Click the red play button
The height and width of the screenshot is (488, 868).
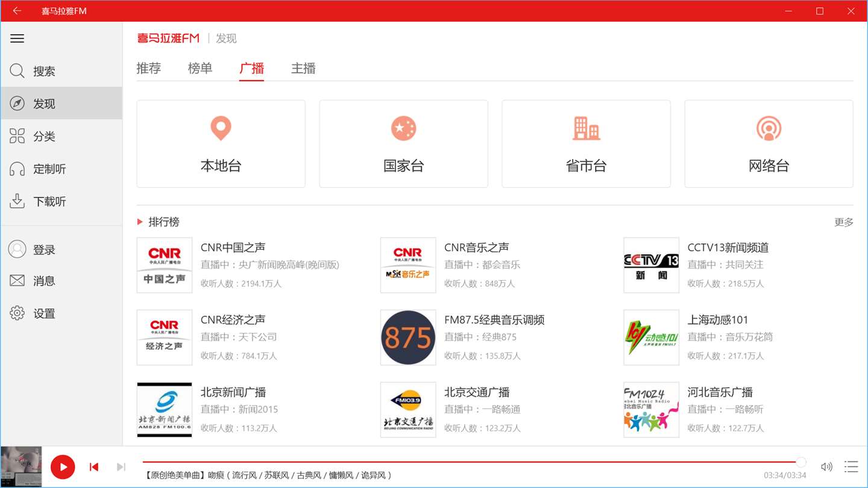click(63, 467)
